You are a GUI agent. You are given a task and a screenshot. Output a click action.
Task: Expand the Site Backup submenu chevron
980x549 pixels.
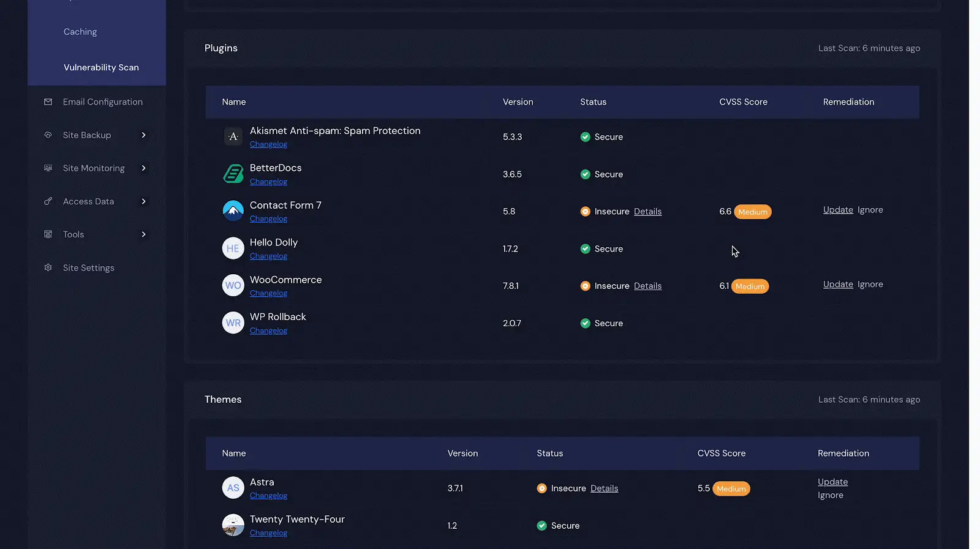click(143, 135)
